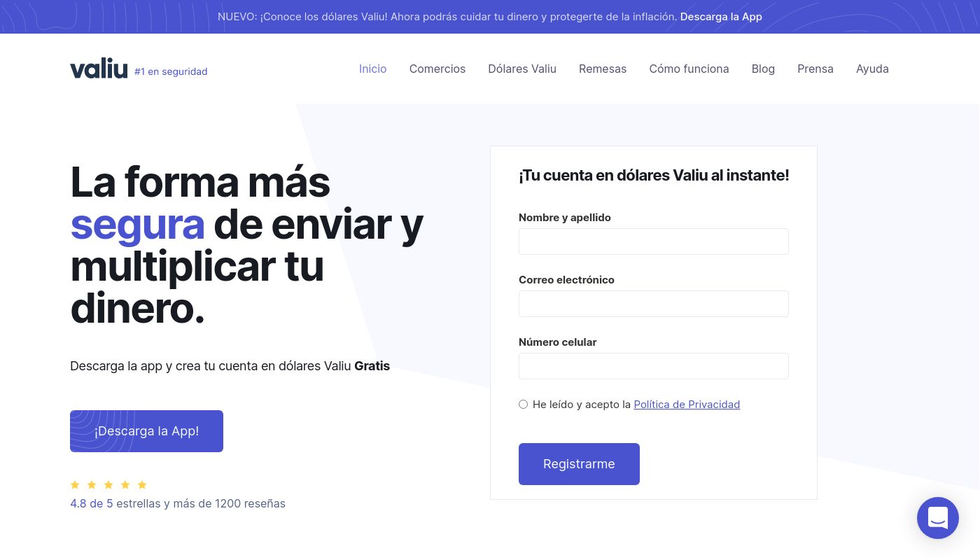Screen dimensions: 980x560
Task: Accept the Política de Privacidad radio button
Action: coord(523,404)
